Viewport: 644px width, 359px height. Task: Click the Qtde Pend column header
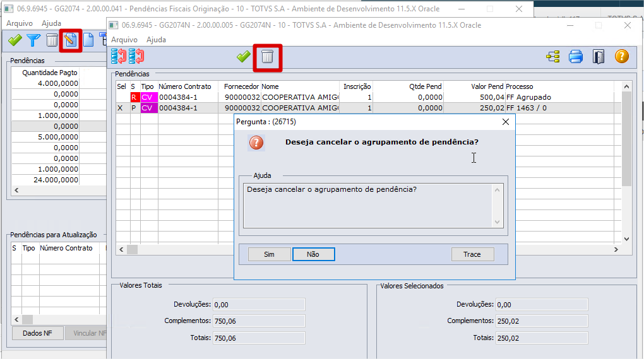pos(425,86)
